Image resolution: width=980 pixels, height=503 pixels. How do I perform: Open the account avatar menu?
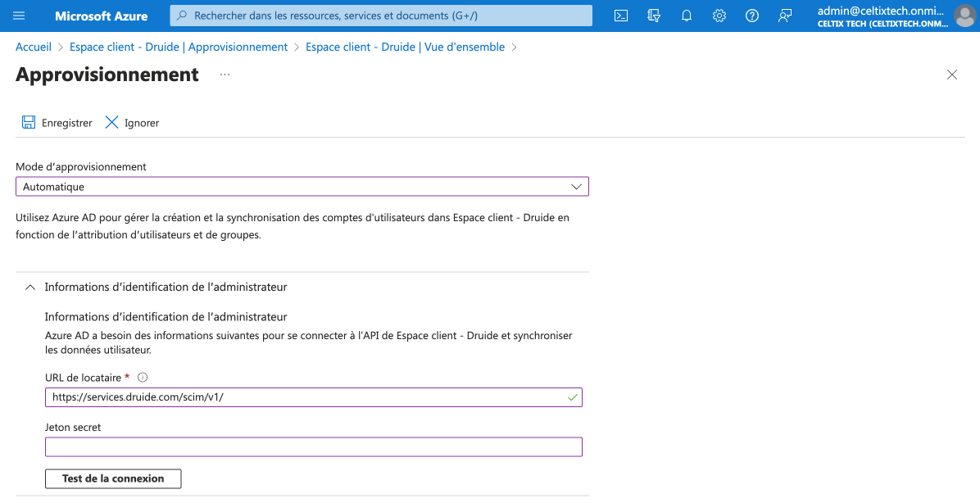966,16
